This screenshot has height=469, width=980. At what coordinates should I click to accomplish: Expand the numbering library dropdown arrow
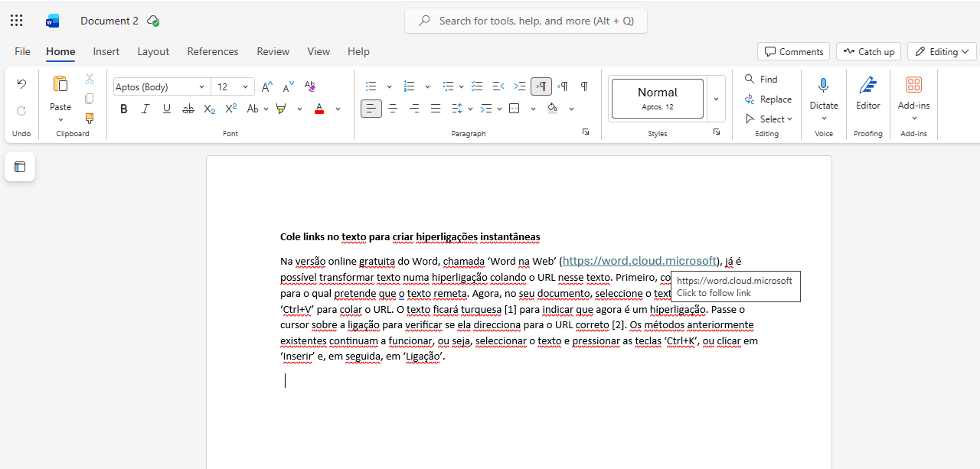click(x=427, y=86)
